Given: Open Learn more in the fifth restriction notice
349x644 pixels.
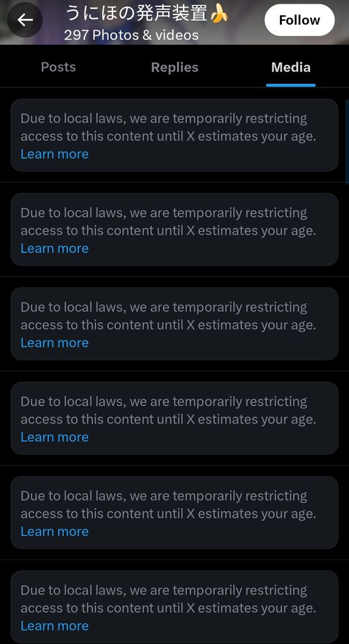Looking at the screenshot, I should [55, 531].
